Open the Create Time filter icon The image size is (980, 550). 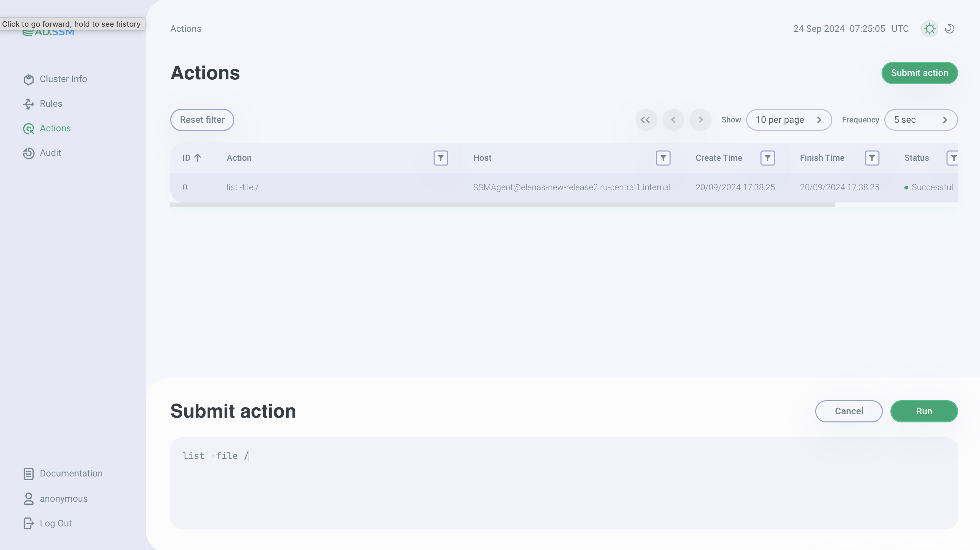767,158
